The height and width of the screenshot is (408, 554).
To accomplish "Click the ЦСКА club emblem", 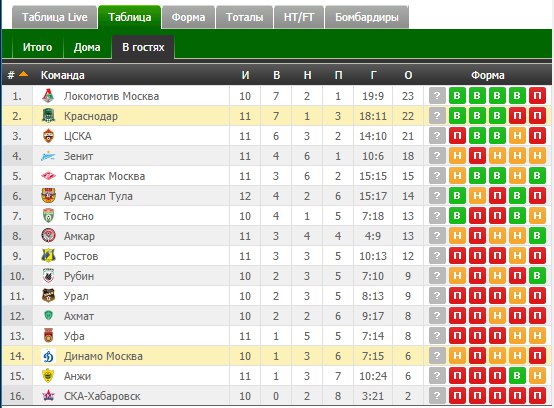I will [48, 136].
